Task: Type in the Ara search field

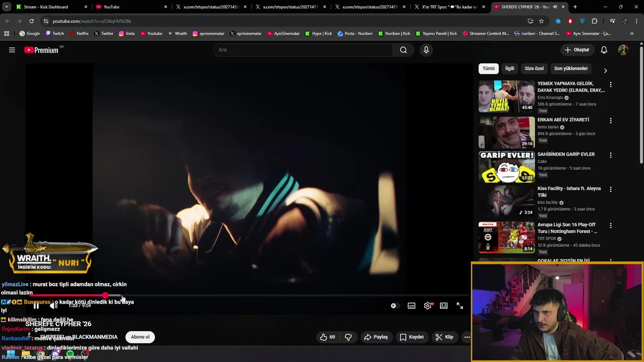Action: [x=303, y=50]
